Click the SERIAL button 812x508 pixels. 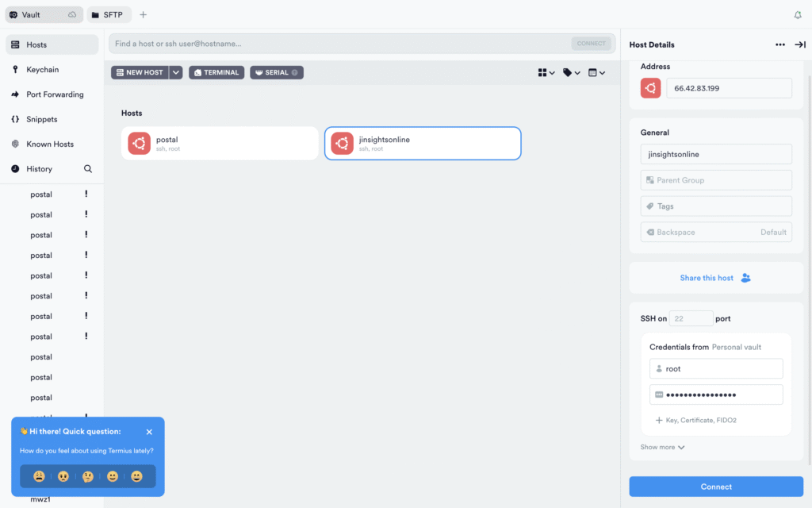(x=277, y=72)
